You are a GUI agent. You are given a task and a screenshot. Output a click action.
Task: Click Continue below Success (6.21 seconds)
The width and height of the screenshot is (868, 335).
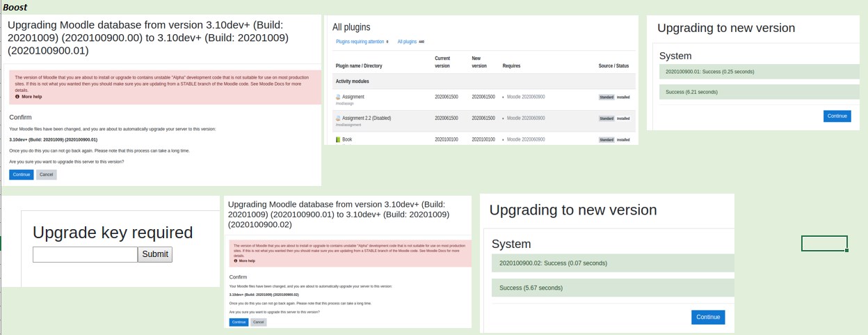[837, 116]
